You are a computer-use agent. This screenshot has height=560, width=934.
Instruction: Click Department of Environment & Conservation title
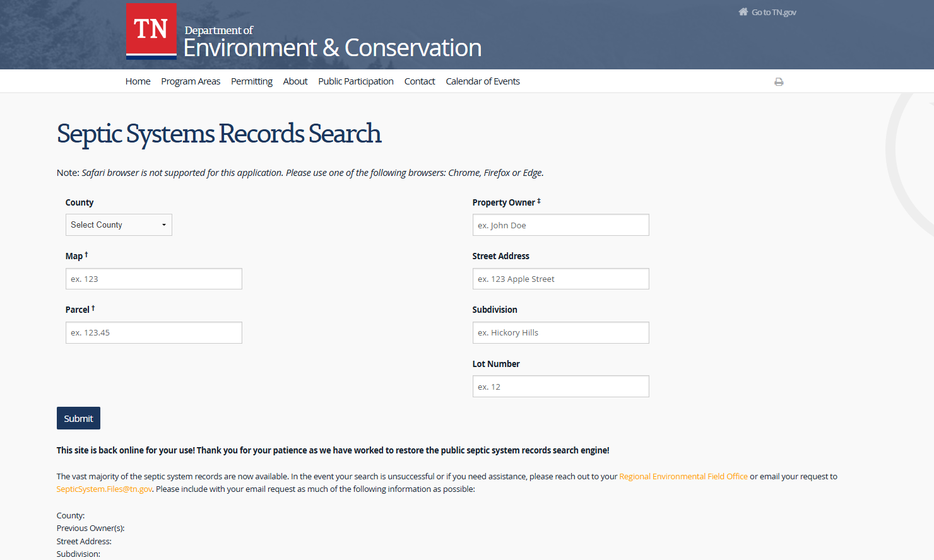coord(333,42)
